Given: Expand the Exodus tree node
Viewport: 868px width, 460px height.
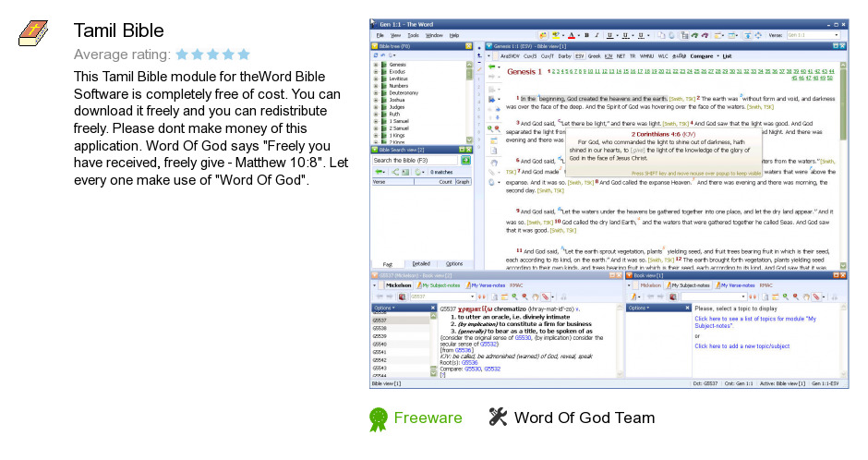Looking at the screenshot, I should click(376, 72).
